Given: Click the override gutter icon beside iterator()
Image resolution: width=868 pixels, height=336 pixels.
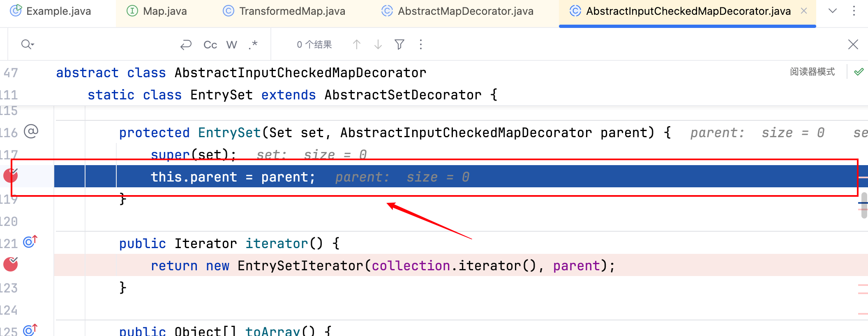Looking at the screenshot, I should click(x=30, y=242).
